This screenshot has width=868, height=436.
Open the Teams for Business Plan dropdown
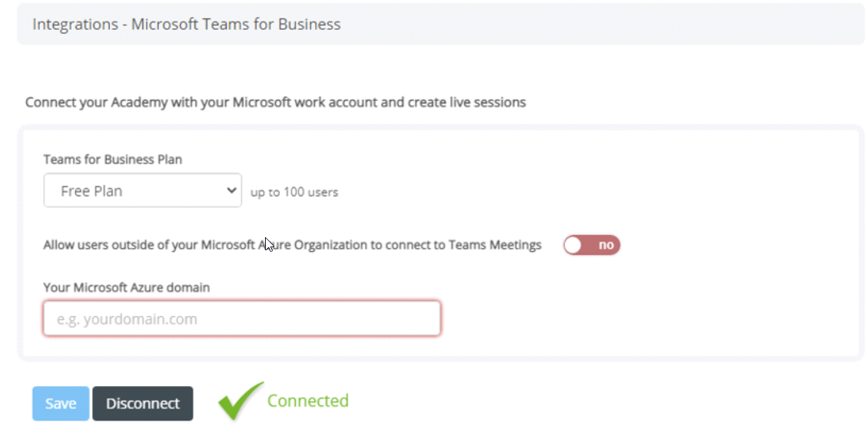coord(143,190)
